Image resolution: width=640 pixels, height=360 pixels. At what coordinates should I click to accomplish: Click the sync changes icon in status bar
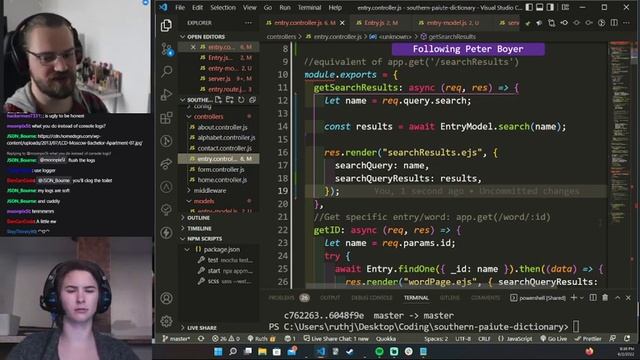(x=201, y=338)
